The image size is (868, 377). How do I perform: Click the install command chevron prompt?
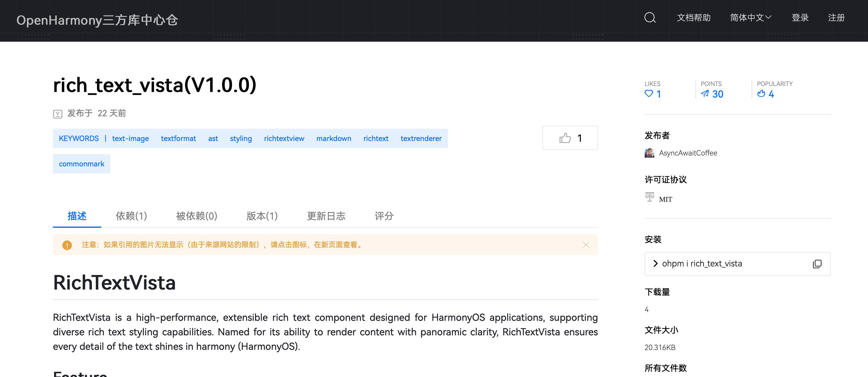point(655,263)
